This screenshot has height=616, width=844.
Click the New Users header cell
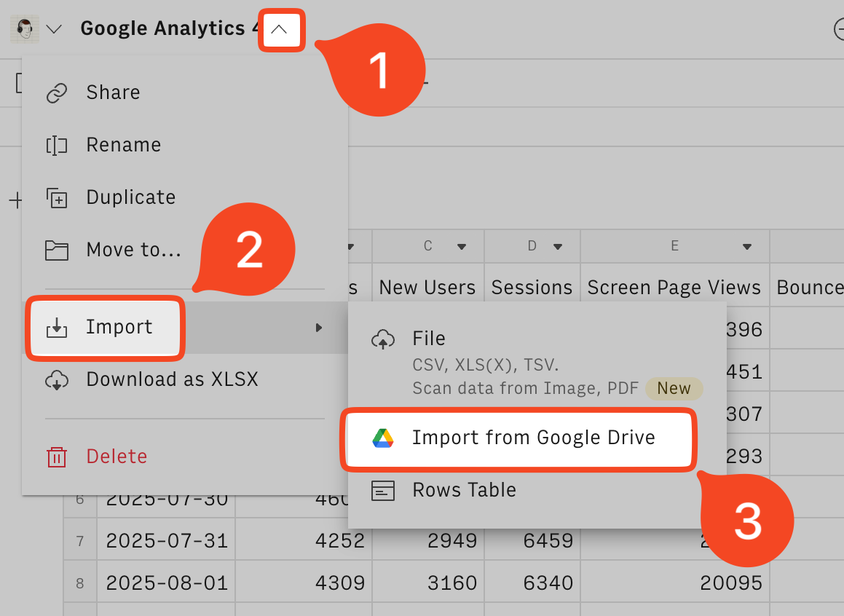point(428,288)
